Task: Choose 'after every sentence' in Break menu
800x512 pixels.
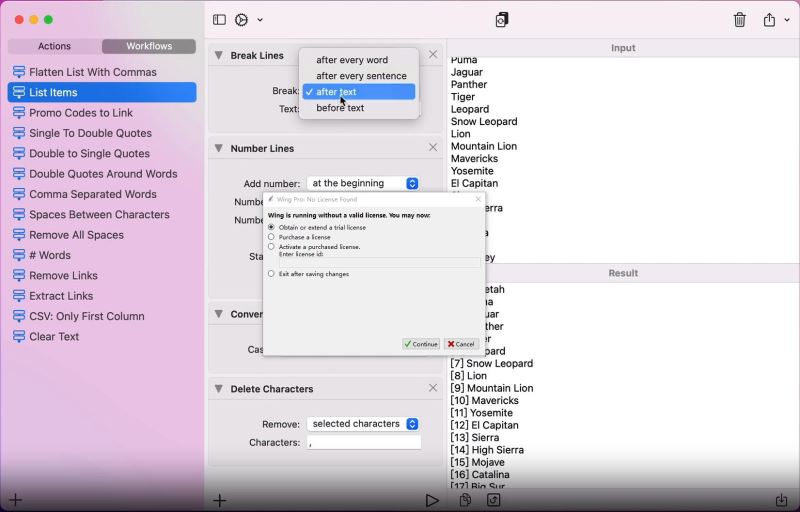Action: 359,75
